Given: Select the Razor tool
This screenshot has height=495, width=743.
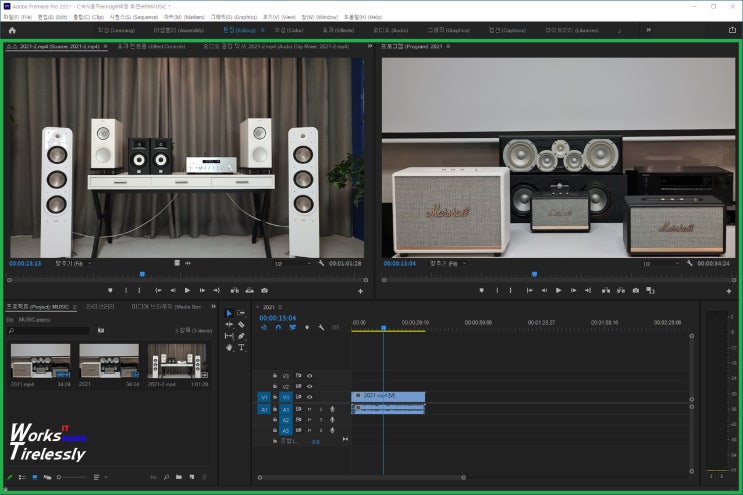Looking at the screenshot, I should (241, 324).
